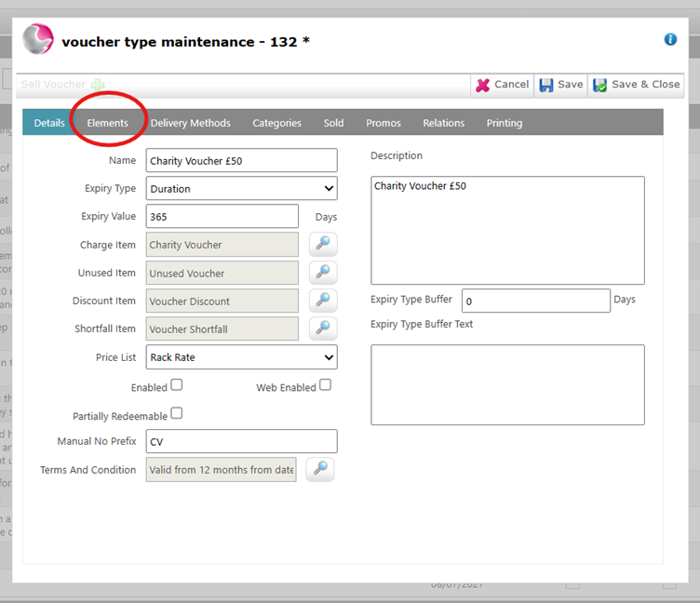Click the Expiry Type Buffer field
This screenshot has height=603, width=700.
tap(536, 301)
